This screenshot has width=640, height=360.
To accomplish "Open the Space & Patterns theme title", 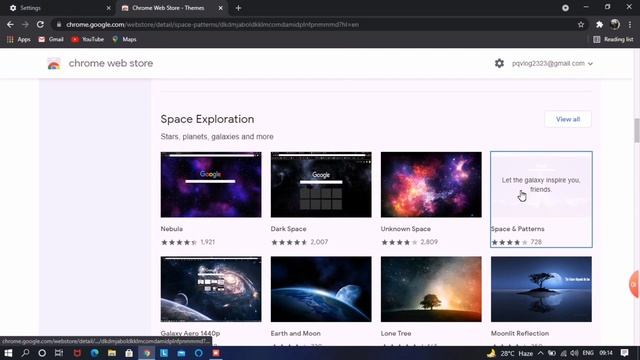I will (x=518, y=229).
